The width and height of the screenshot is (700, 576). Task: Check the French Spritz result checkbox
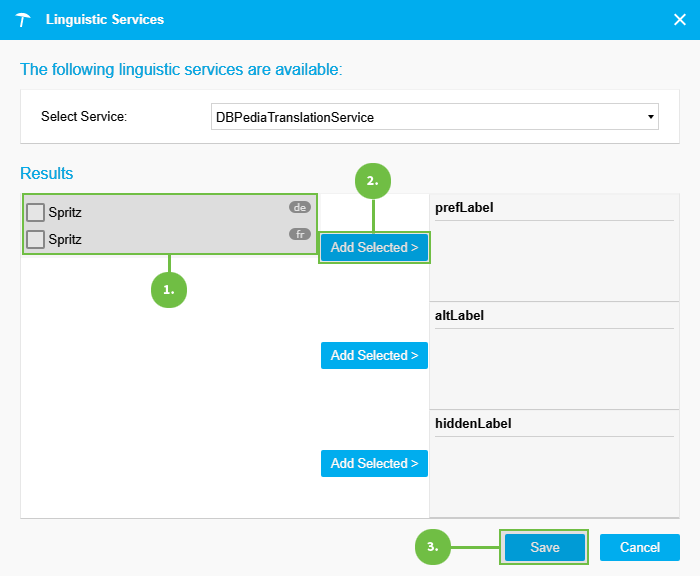click(36, 239)
